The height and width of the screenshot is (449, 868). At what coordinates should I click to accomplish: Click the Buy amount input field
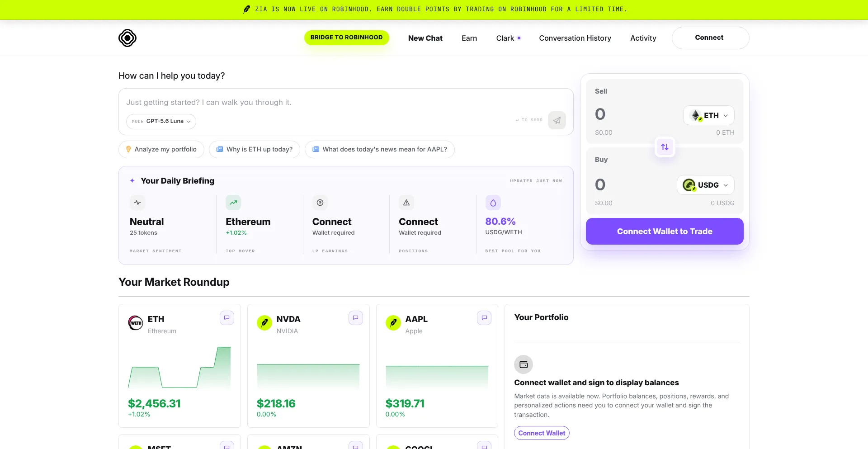(x=633, y=184)
